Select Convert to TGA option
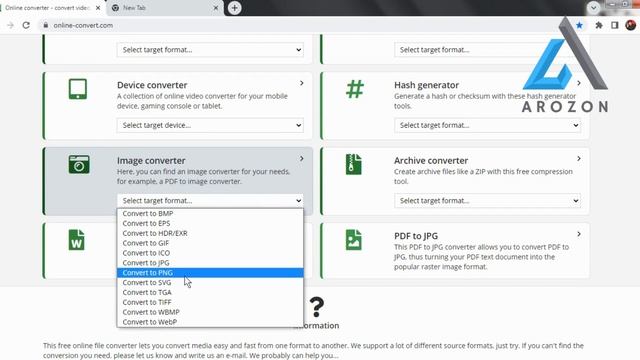640x360 pixels. tap(210, 292)
